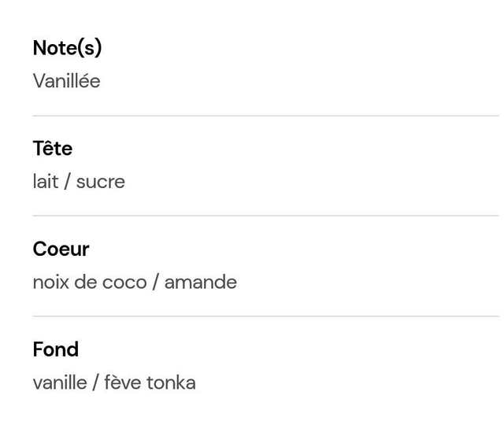Click the word tonka
The image size is (504, 436).
pyautogui.click(x=171, y=382)
